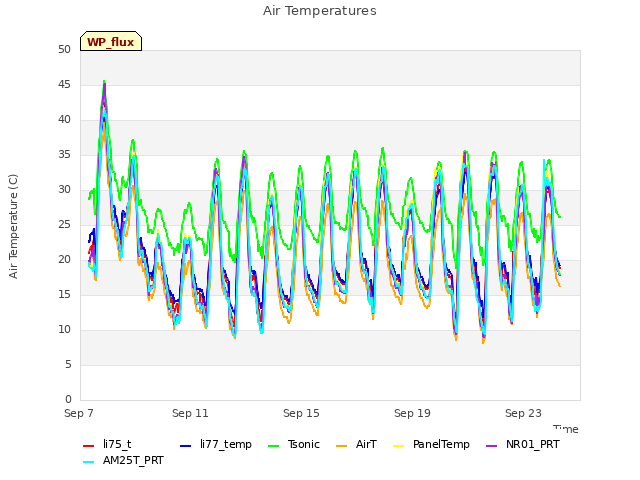Screen dimensions: 640x480
Task: Toggle the NR01_PRT legend entry
Action: pos(522,444)
